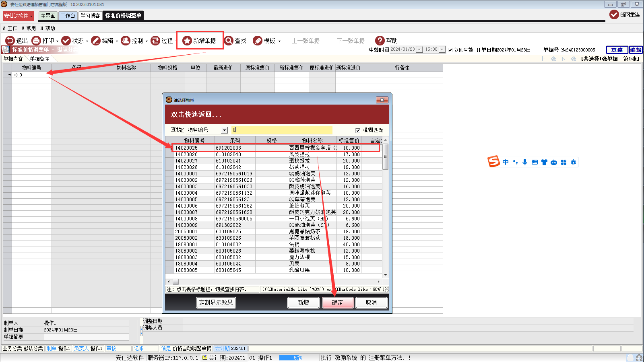Select the row with 物料编号 14020025
Screen dimensions: 644x362
274,148
